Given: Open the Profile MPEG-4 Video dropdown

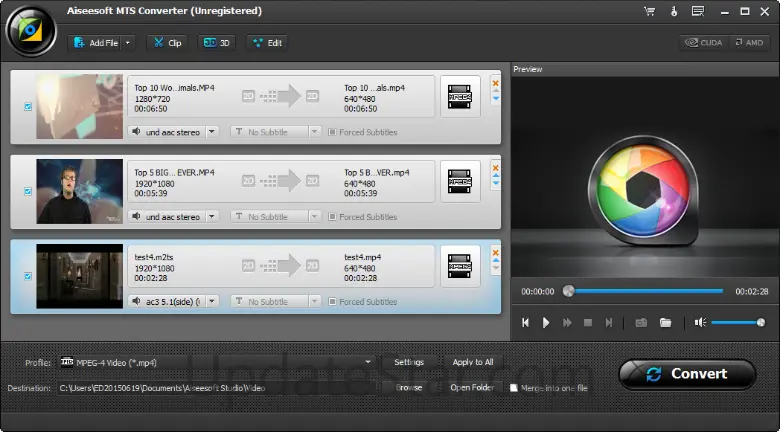Looking at the screenshot, I should tap(216, 362).
